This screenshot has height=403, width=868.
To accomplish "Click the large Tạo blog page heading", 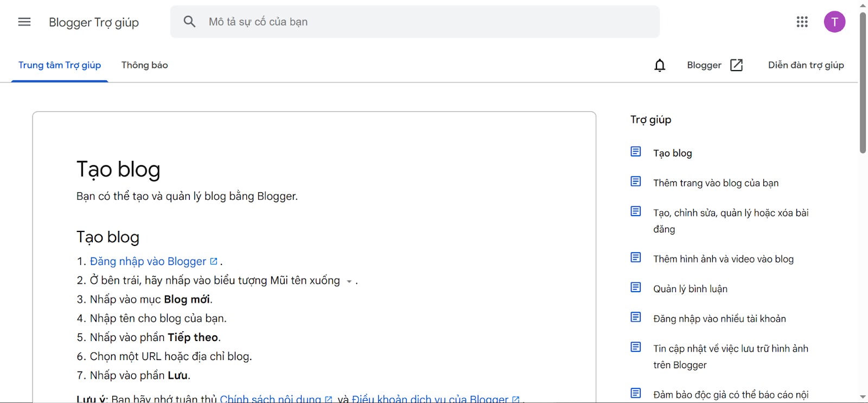I will [118, 169].
